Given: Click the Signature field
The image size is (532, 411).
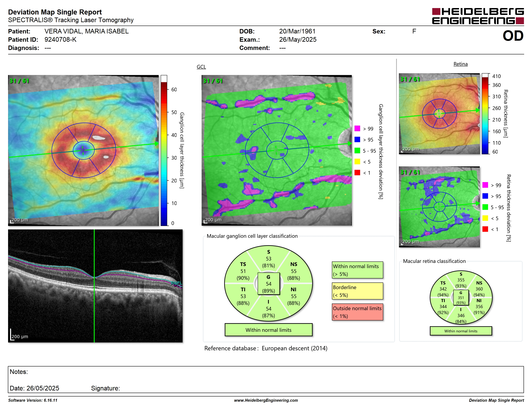Looking at the screenshot, I should pos(105,388).
